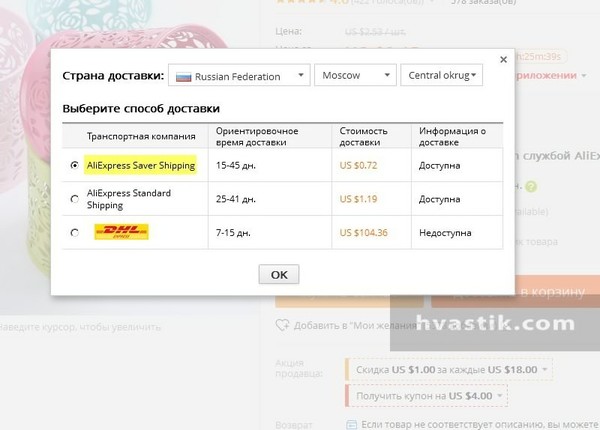Open the Moscow region dropdown
The image size is (600, 430).
[x=355, y=75]
